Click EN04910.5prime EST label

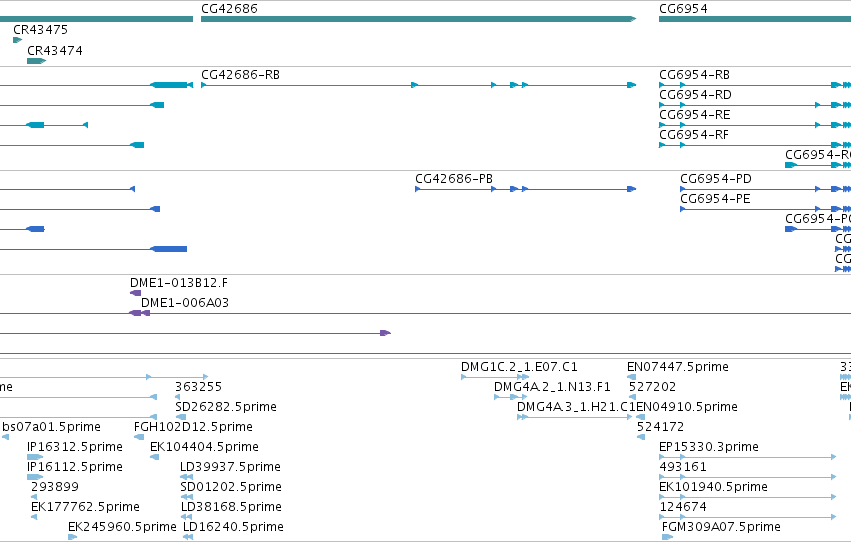(x=687, y=407)
